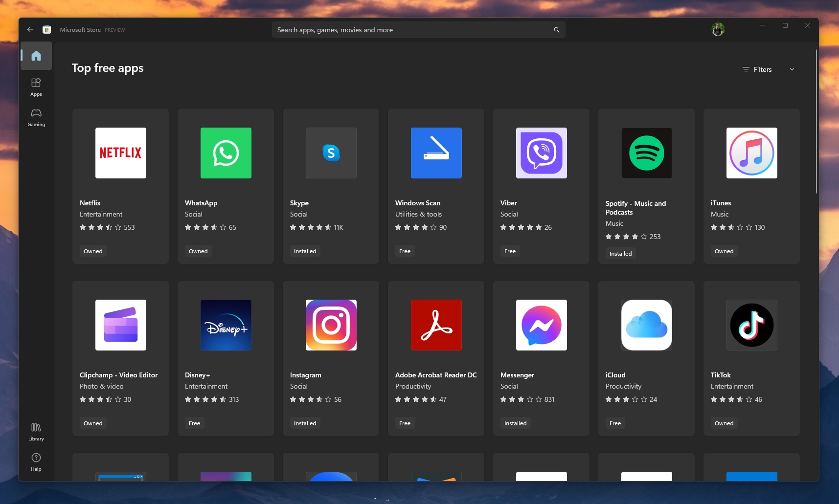Open the TikTok app icon
The height and width of the screenshot is (504, 839).
(x=751, y=325)
